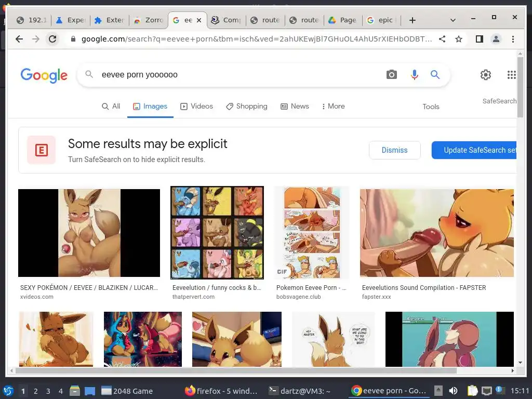Switch to the 'Zorro' browser tab
Image resolution: width=532 pixels, height=399 pixels.
pyautogui.click(x=149, y=20)
